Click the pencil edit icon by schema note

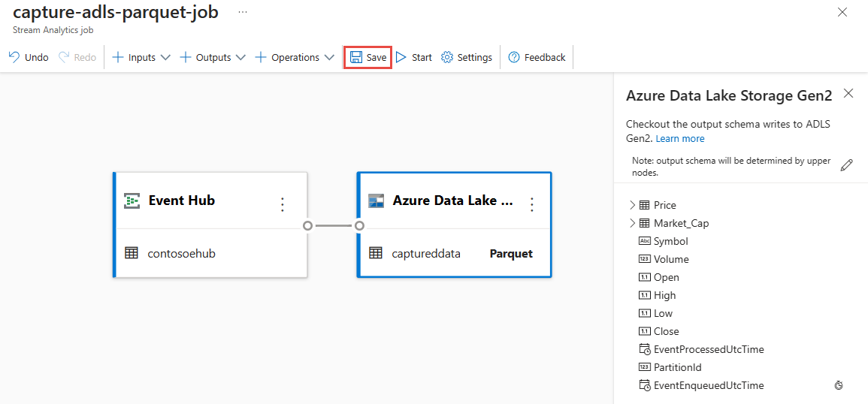tap(846, 165)
